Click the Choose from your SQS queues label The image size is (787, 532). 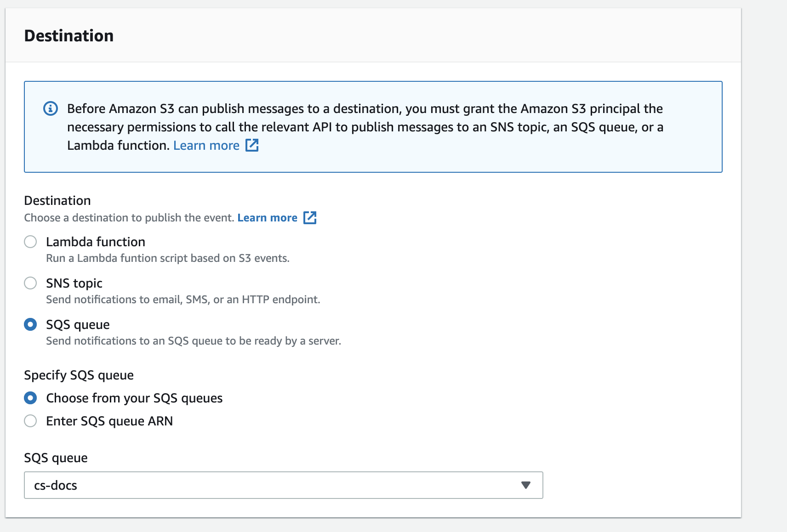pos(134,398)
